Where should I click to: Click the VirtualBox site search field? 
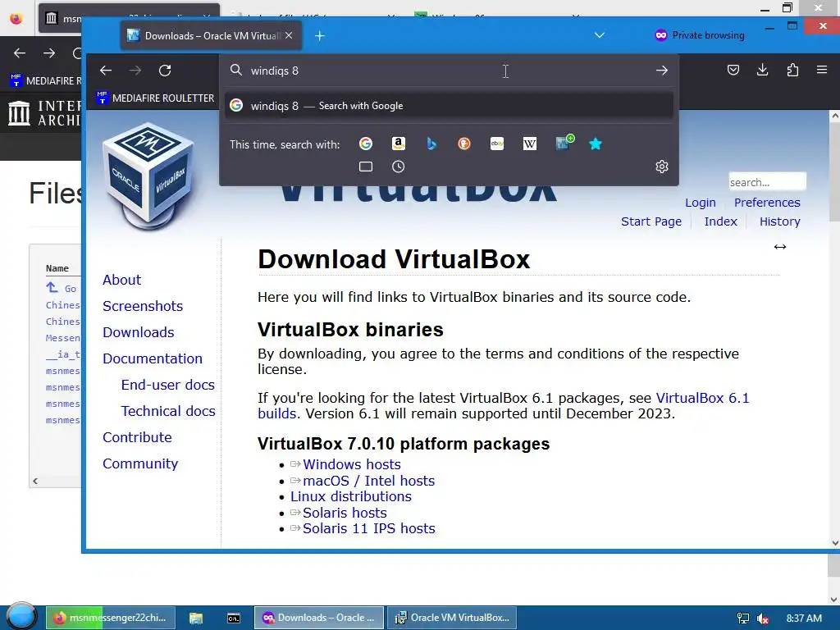[x=767, y=182]
